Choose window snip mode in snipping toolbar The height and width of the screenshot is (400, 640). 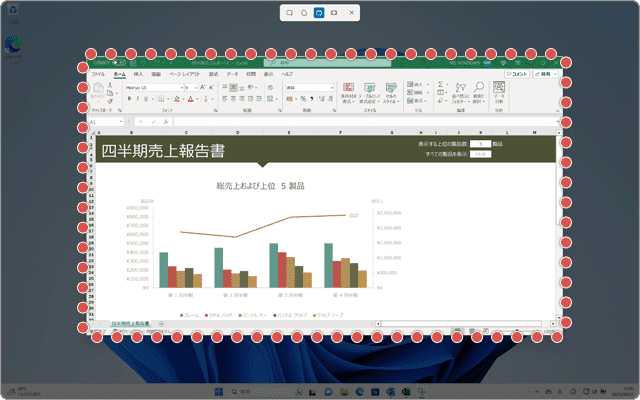[x=319, y=13]
